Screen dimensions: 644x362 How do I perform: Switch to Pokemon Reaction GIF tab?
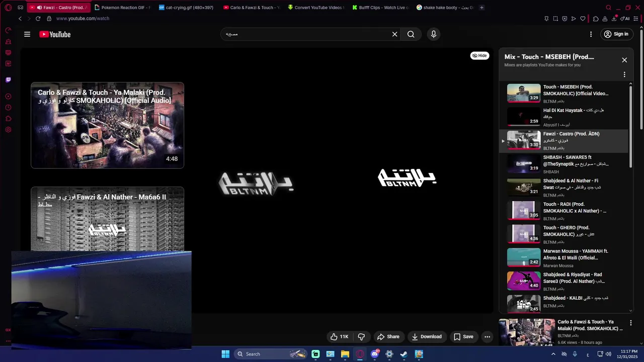point(122,8)
